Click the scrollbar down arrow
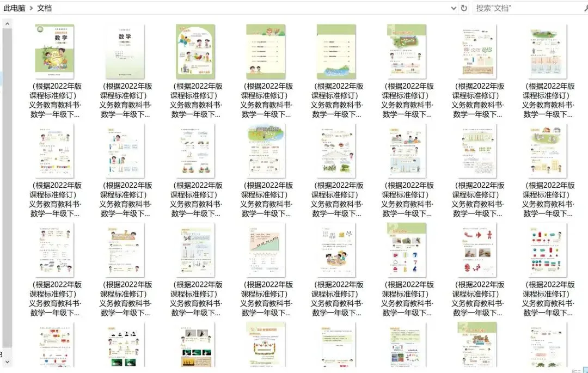Image resolution: width=588 pixels, height=373 pixels. [7, 362]
